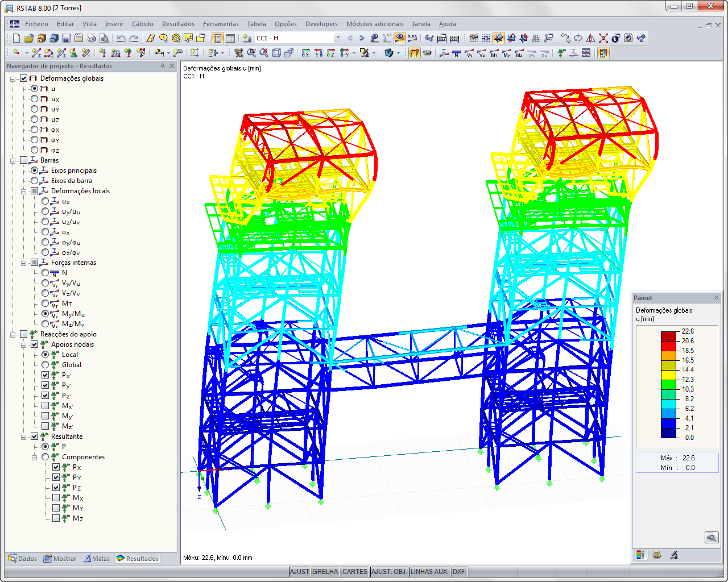Enable the Barras checkbox
Viewport: 728px width, 582px height.
pyautogui.click(x=24, y=160)
